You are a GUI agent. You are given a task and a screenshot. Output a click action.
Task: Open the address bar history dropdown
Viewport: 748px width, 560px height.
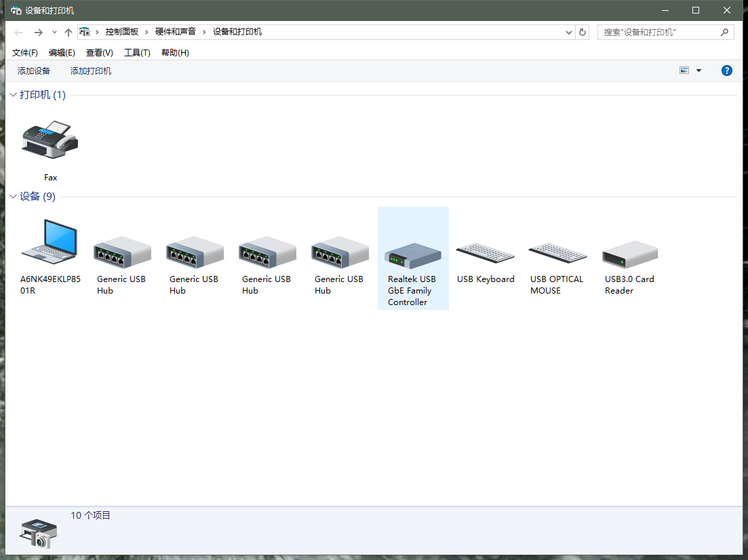point(568,31)
